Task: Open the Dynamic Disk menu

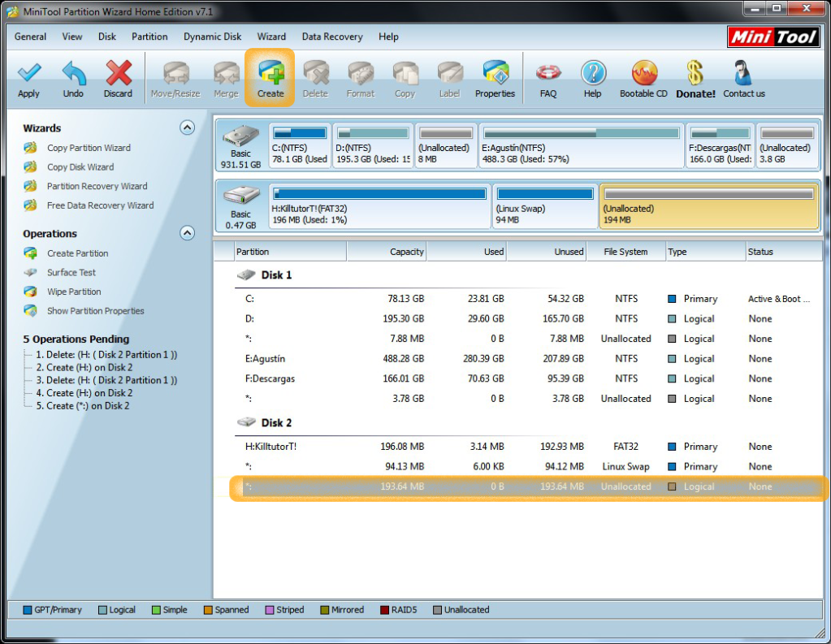Action: 213,37
